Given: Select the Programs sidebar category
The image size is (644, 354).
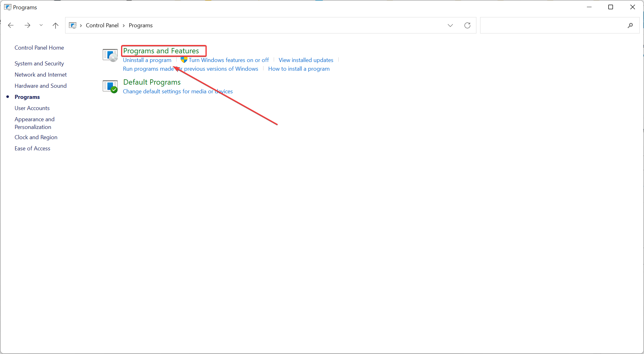Looking at the screenshot, I should 27,97.
